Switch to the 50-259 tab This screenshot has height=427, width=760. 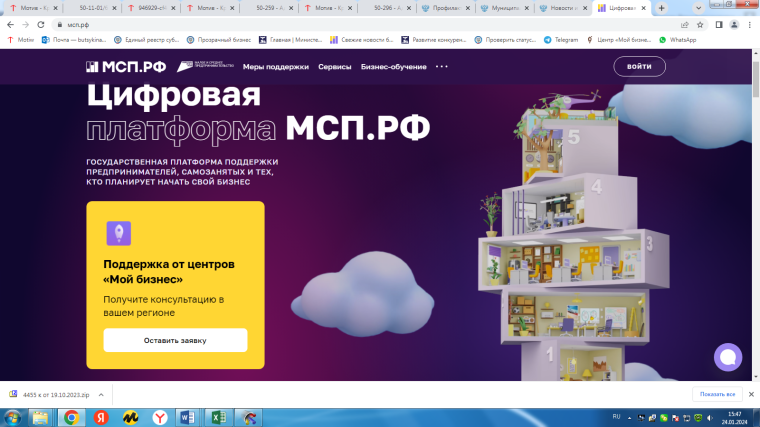pyautogui.click(x=269, y=8)
